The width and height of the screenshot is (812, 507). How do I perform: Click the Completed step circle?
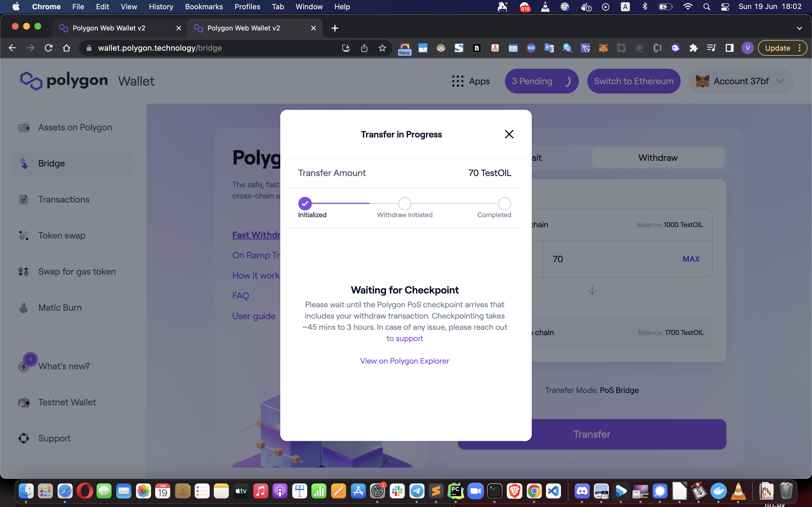click(x=504, y=204)
